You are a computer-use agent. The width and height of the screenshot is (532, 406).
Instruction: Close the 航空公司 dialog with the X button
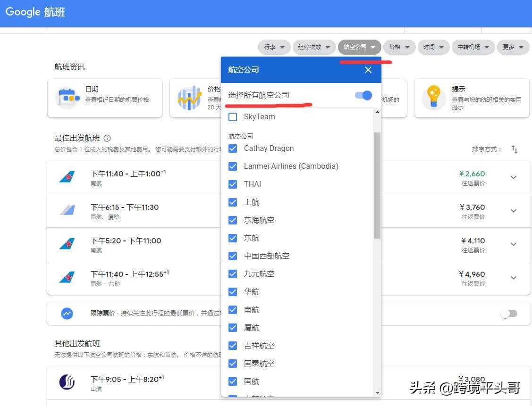tap(368, 69)
